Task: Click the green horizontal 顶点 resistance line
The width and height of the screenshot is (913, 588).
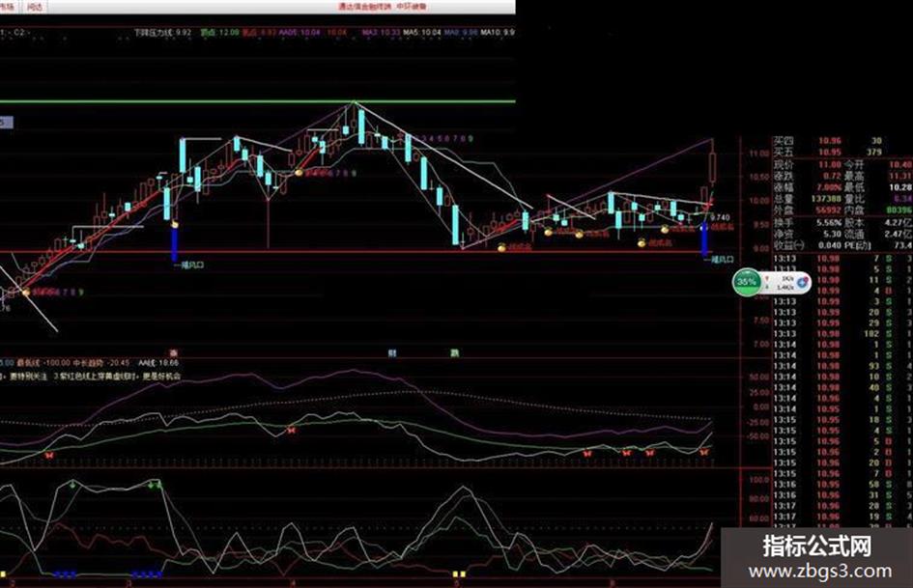Action: tap(257, 101)
